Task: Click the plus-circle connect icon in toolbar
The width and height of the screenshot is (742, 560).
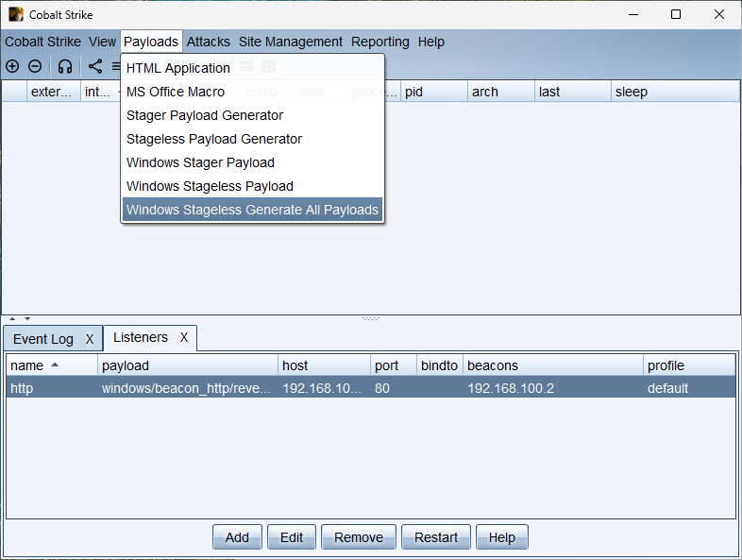Action: point(12,66)
